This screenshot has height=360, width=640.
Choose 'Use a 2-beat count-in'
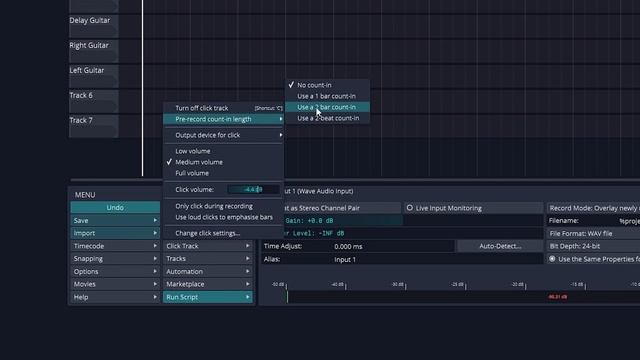327,118
